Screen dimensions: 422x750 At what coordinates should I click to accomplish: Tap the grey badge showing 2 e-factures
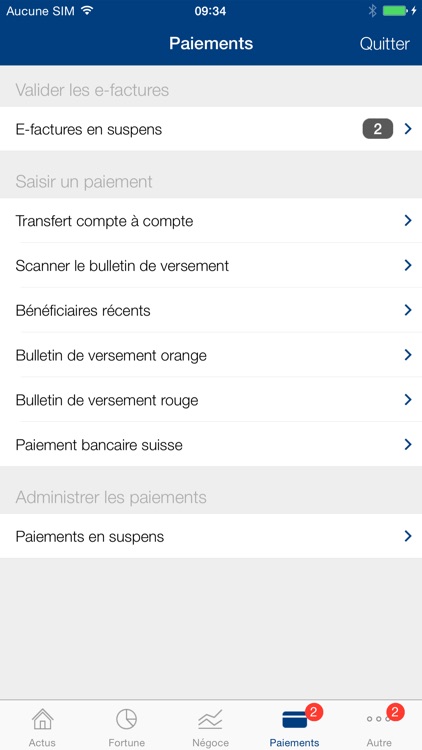click(378, 129)
